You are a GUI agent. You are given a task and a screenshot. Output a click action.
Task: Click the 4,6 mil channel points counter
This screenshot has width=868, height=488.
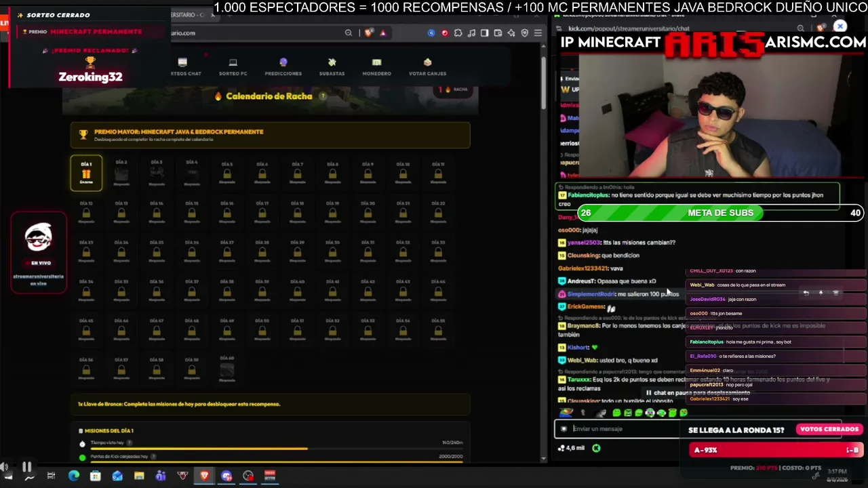pos(571,448)
